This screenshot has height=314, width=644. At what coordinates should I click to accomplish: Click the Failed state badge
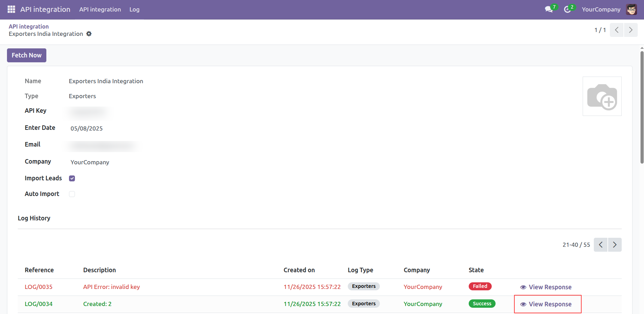tap(480, 286)
